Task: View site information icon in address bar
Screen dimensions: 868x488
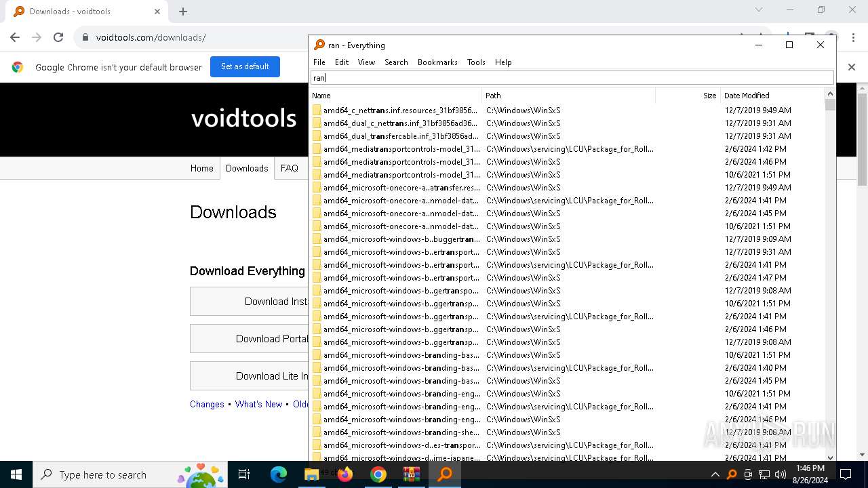Action: pos(85,37)
